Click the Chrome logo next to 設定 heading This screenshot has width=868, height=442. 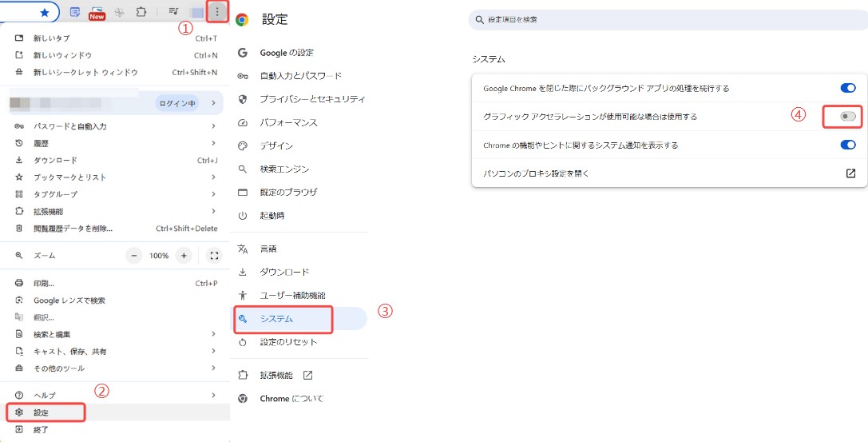coord(242,19)
